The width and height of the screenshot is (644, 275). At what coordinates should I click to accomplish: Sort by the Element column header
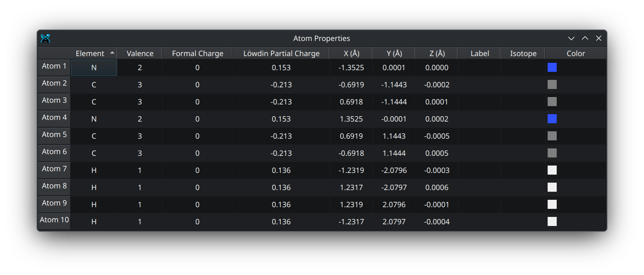(x=94, y=53)
